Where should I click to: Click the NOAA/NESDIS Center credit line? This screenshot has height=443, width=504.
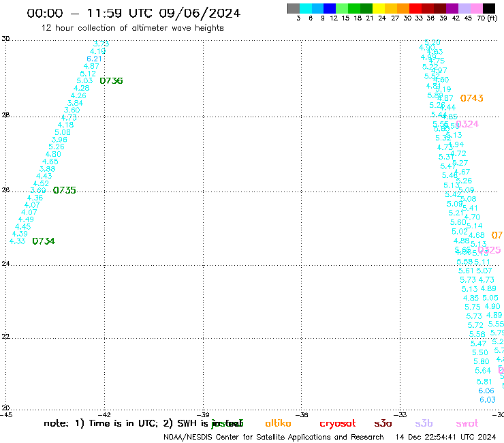tap(274, 437)
